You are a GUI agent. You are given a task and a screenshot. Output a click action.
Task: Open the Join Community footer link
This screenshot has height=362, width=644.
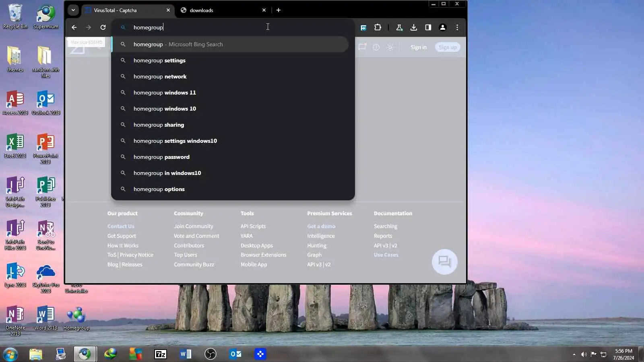[x=194, y=226]
